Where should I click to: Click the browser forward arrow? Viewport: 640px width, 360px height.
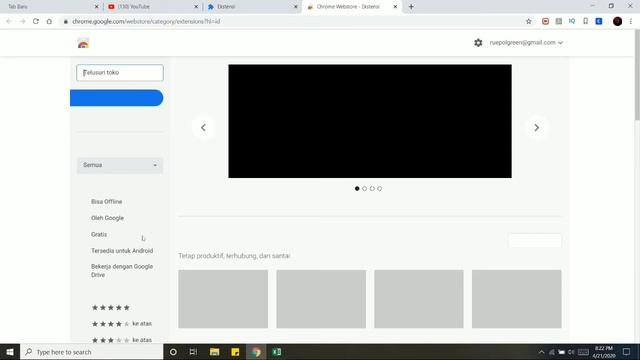pyautogui.click(x=22, y=21)
